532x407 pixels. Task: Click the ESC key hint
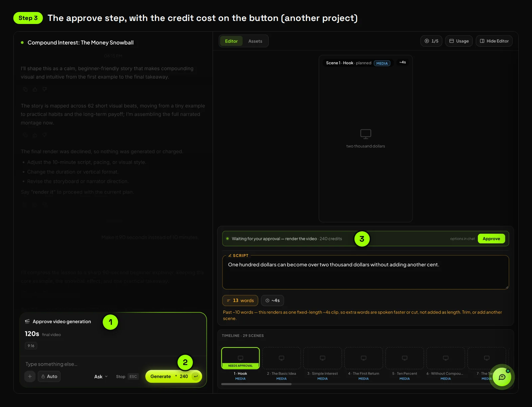[x=133, y=377]
